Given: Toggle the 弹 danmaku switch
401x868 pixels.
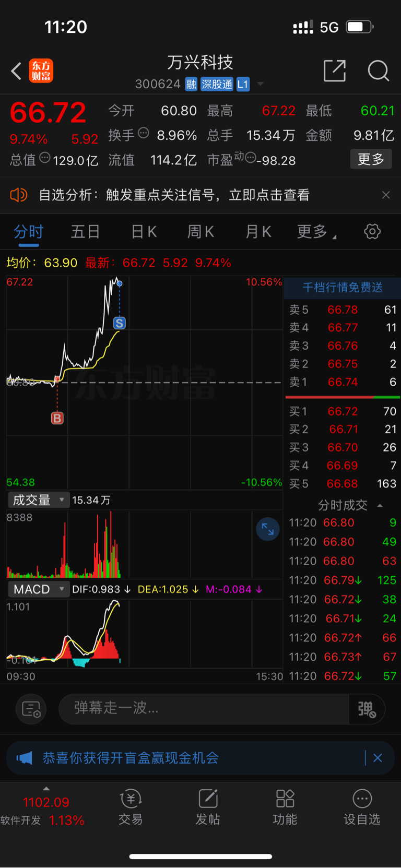Looking at the screenshot, I should tap(367, 709).
